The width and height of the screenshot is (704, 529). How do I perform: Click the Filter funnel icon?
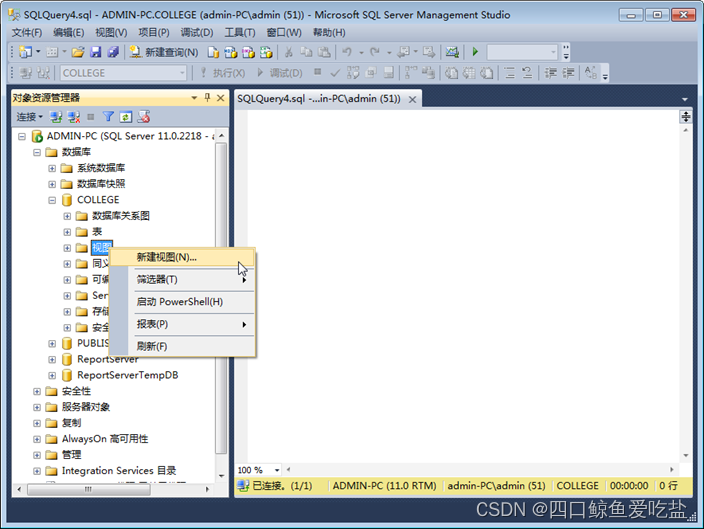[x=108, y=117]
